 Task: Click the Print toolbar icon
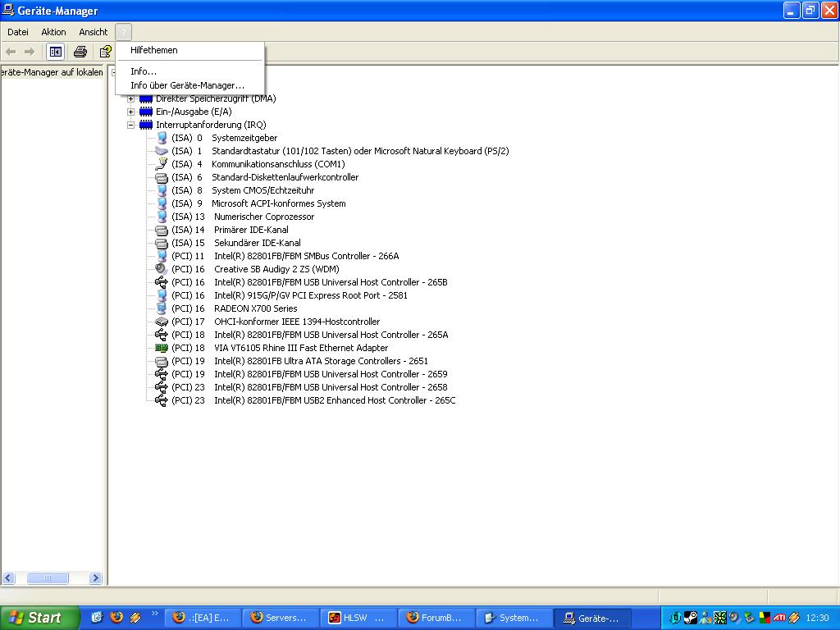coord(80,52)
